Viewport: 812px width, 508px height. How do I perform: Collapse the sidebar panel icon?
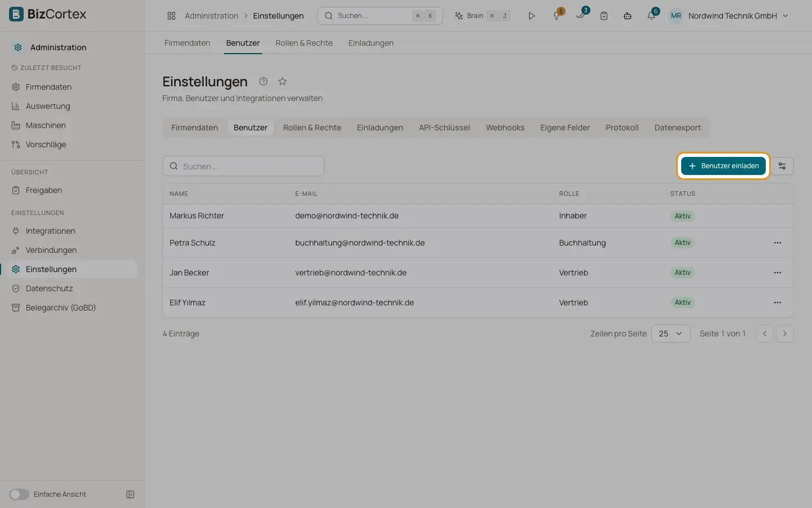130,494
